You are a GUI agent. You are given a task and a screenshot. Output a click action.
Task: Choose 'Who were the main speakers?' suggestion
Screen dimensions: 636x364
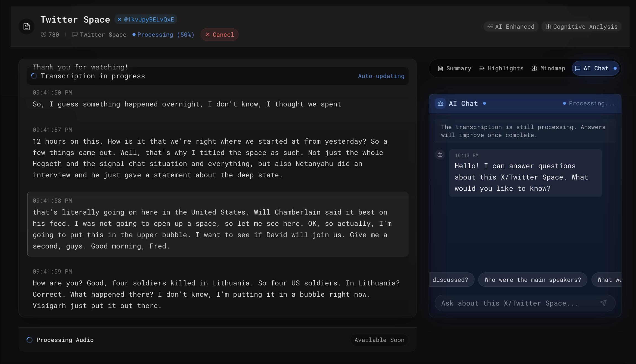(532, 280)
